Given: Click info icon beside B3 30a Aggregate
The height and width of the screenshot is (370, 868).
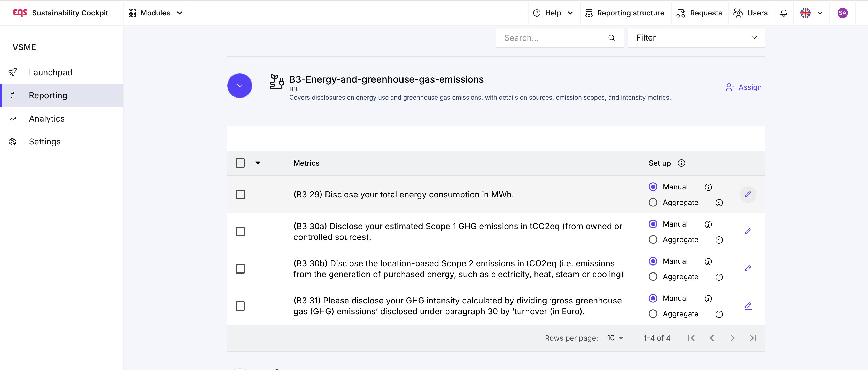Looking at the screenshot, I should [x=719, y=240].
